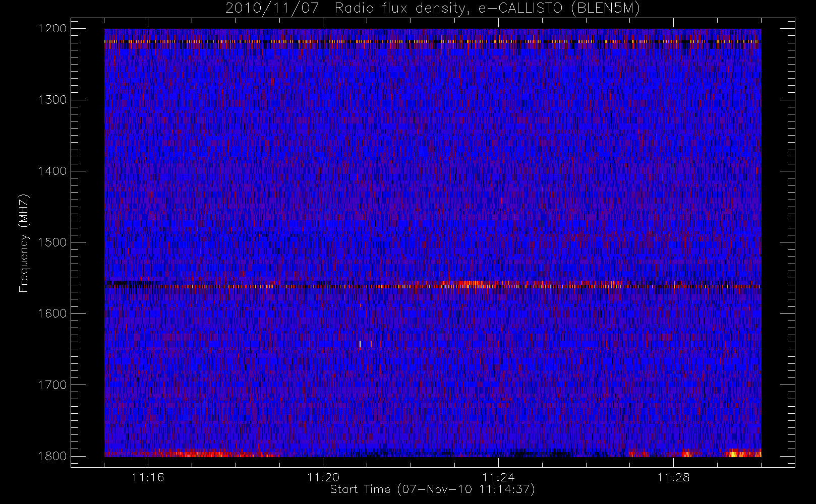Image resolution: width=816 pixels, height=504 pixels.
Task: Click the 1400 frequency tick label
Action: pos(52,171)
